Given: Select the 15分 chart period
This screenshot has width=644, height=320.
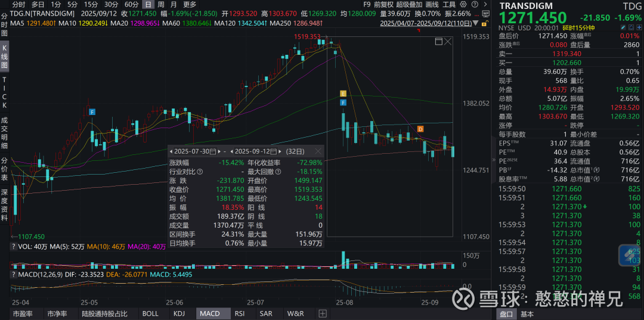Looking at the screenshot, I should tap(91, 5).
